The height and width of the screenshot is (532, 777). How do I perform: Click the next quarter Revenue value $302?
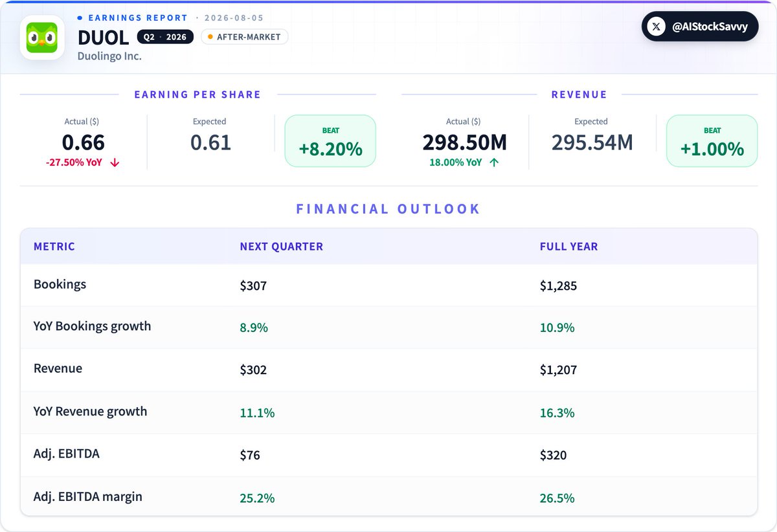coord(253,370)
